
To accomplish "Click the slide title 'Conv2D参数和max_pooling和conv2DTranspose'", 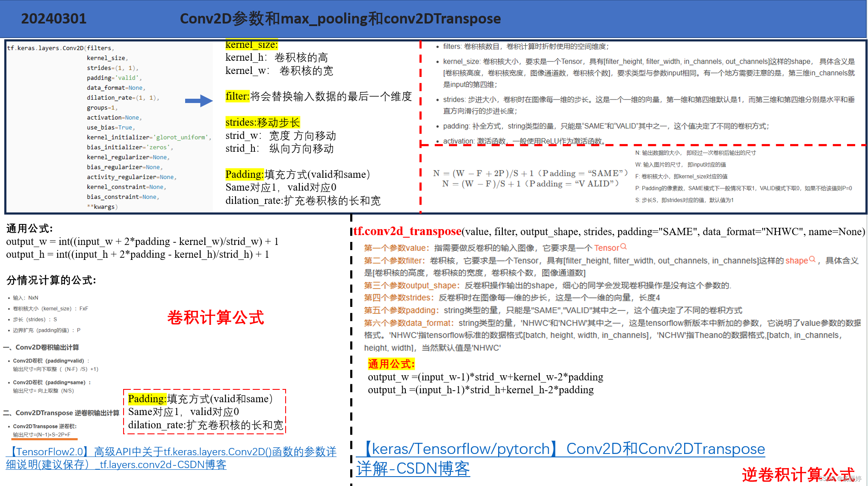I will coord(340,19).
